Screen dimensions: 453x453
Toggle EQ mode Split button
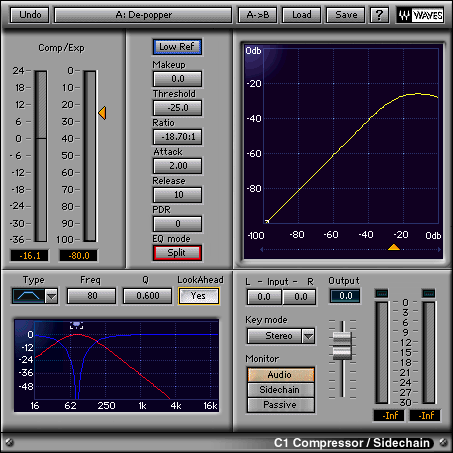[177, 253]
